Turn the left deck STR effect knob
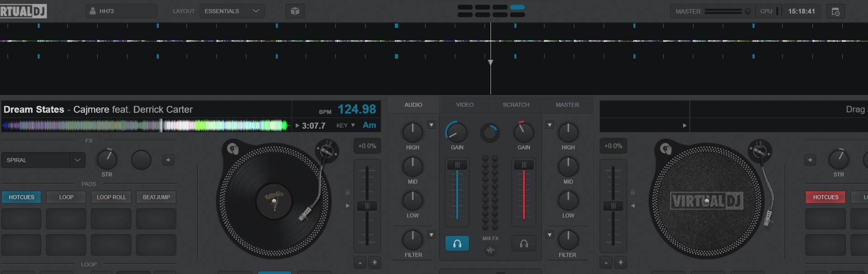Viewport: 868px width, 274px height. click(x=107, y=159)
